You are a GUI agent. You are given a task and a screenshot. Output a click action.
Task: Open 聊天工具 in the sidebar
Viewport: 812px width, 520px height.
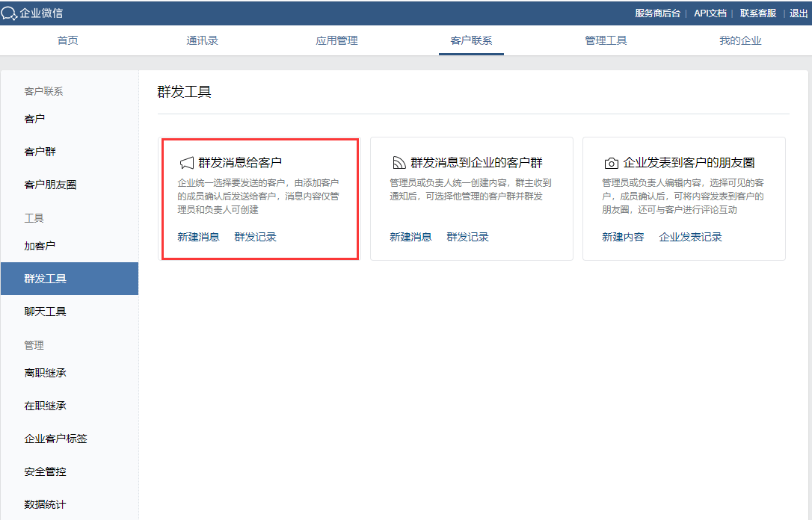46,312
